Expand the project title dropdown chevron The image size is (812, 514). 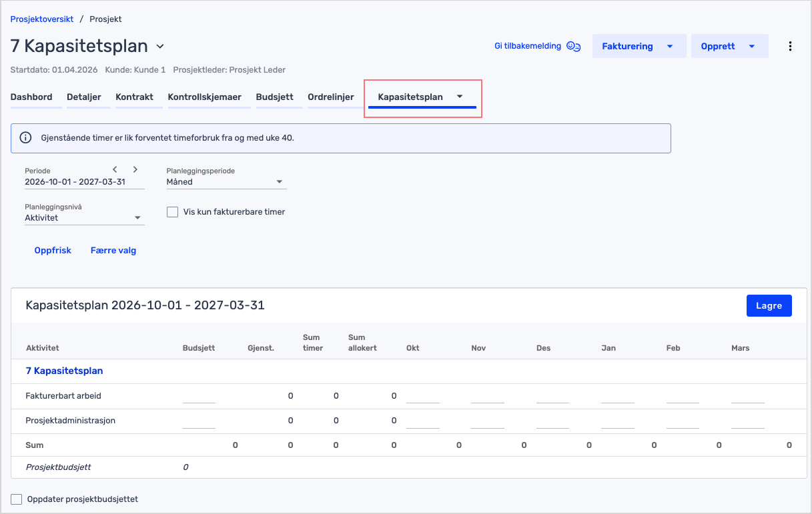click(x=159, y=46)
